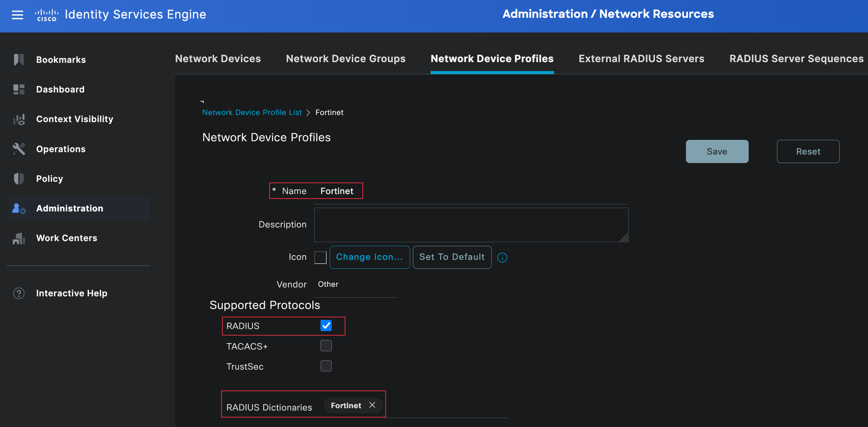
Task: Open the Policy shield icon
Action: pyautogui.click(x=19, y=179)
